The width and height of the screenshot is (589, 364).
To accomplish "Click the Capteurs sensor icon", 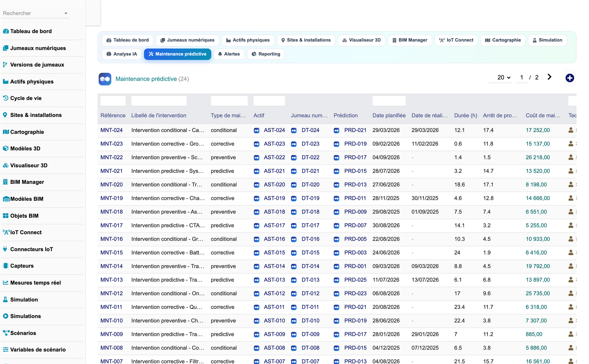I will pos(5,266).
